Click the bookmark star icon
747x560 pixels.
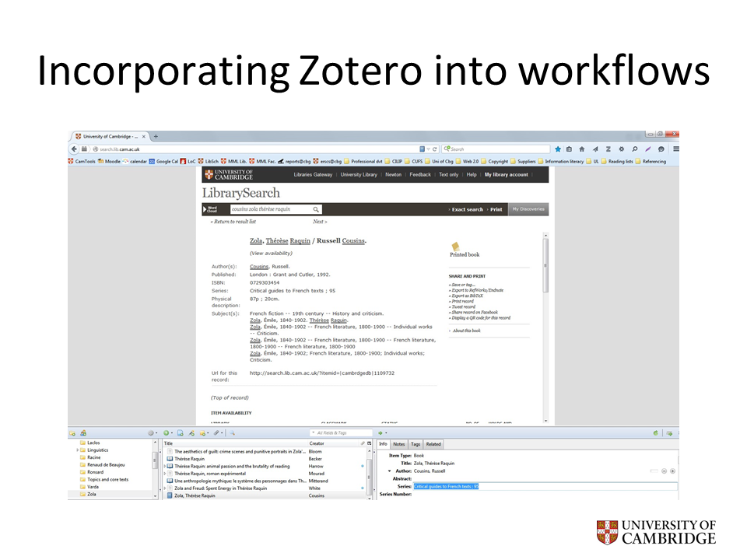tap(557, 149)
